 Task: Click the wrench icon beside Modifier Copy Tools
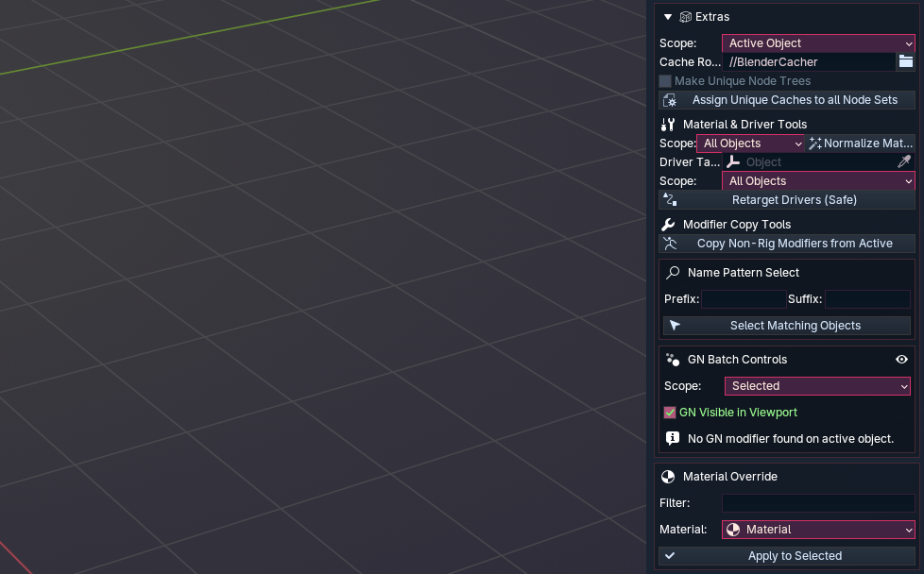coord(668,225)
